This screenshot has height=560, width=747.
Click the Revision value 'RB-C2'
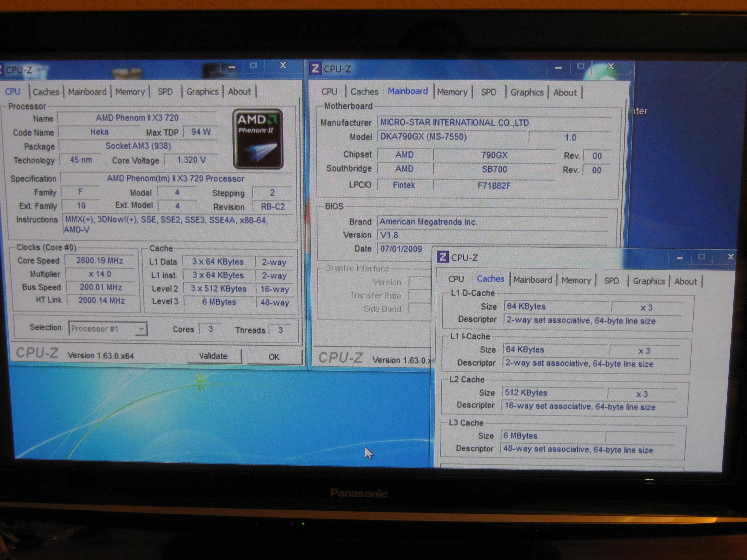[x=273, y=207]
